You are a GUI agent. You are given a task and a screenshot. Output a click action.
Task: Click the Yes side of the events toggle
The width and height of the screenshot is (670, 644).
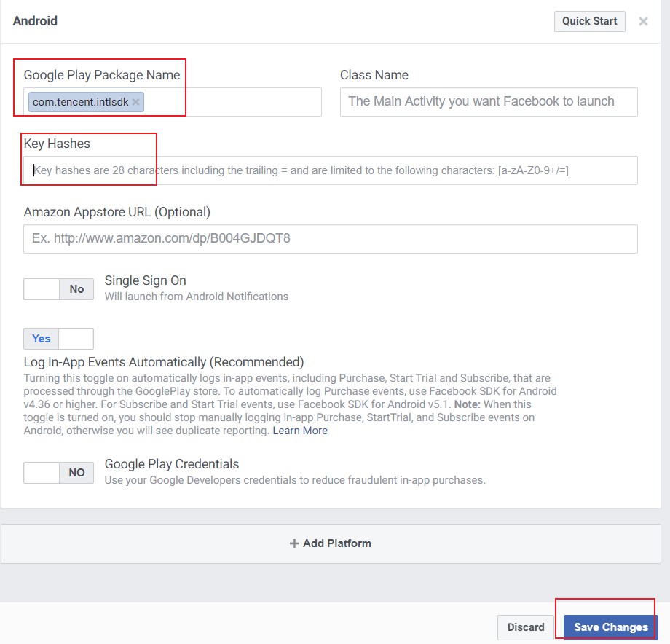point(40,338)
